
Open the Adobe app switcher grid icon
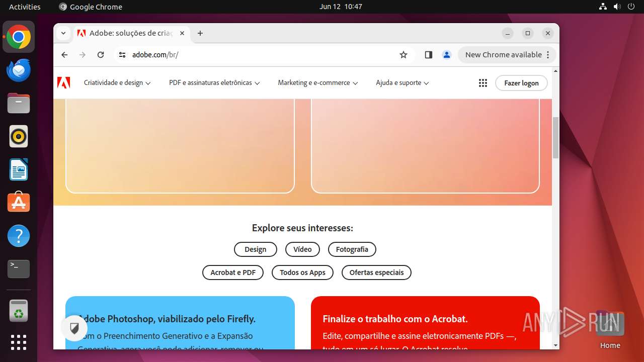point(483,83)
